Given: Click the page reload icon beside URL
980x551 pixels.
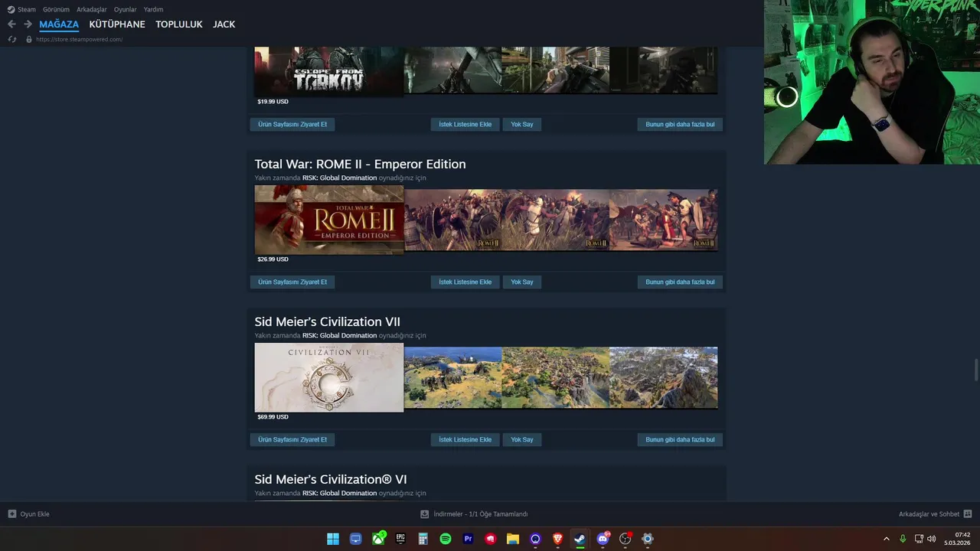Looking at the screenshot, I should click(11, 39).
